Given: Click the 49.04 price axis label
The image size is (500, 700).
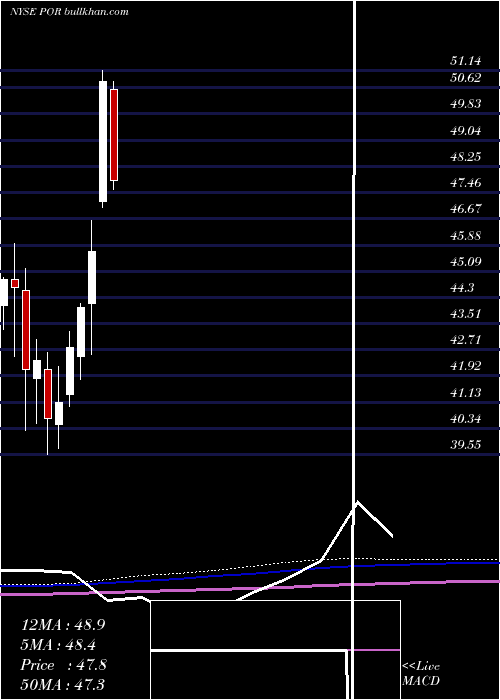Looking at the screenshot, I should point(466,131).
